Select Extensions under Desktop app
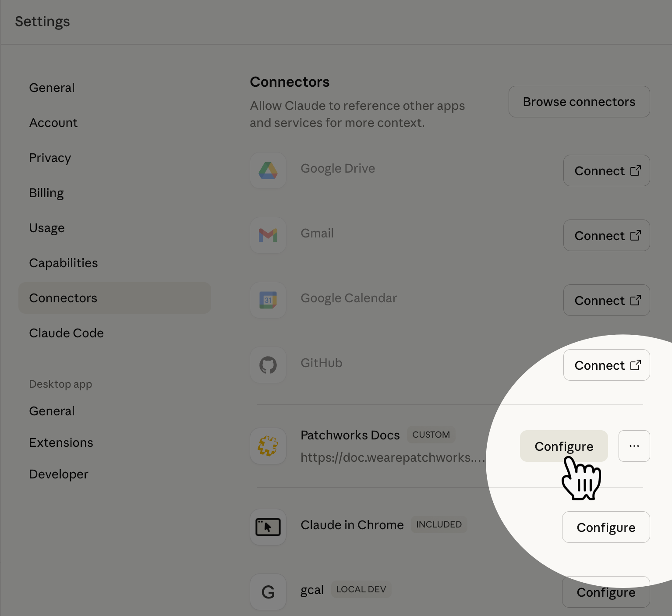Screen dimensions: 672x616 pyautogui.click(x=61, y=443)
